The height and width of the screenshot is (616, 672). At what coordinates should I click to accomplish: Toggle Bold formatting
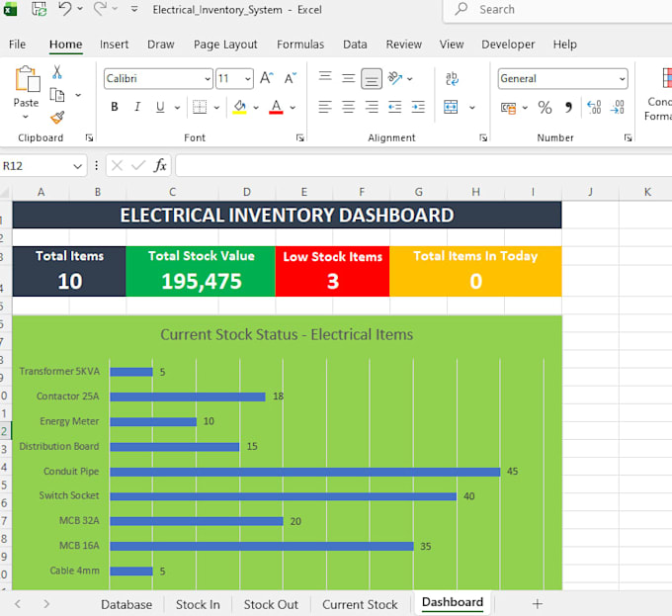(x=115, y=107)
